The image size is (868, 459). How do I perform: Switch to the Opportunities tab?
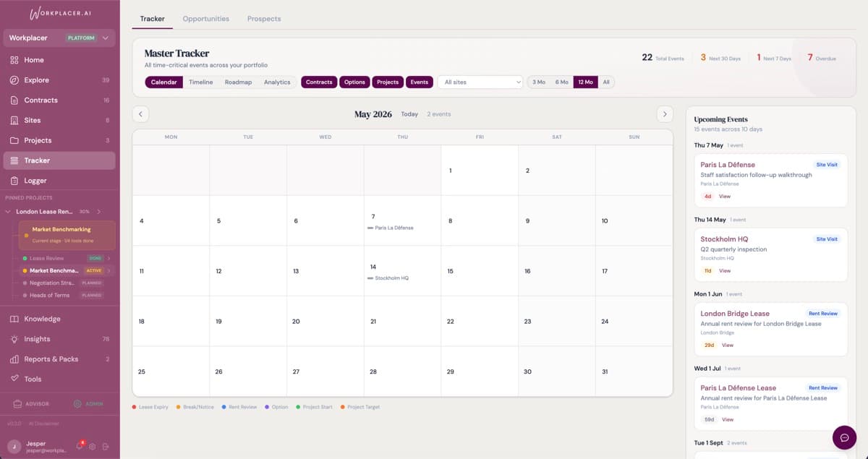[206, 19]
